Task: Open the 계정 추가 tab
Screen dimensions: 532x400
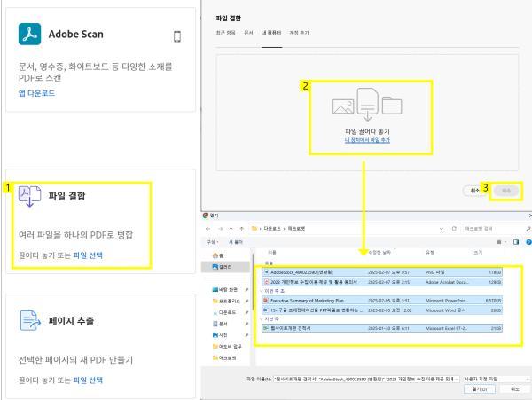Action: (x=300, y=33)
